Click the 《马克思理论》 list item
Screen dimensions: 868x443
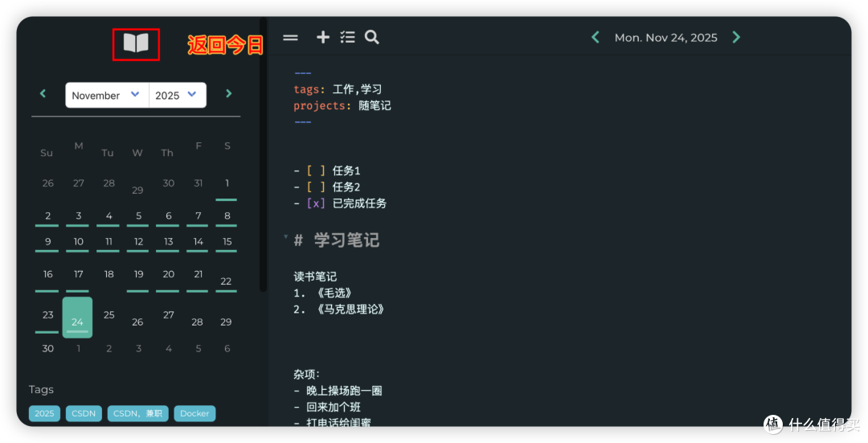click(339, 310)
